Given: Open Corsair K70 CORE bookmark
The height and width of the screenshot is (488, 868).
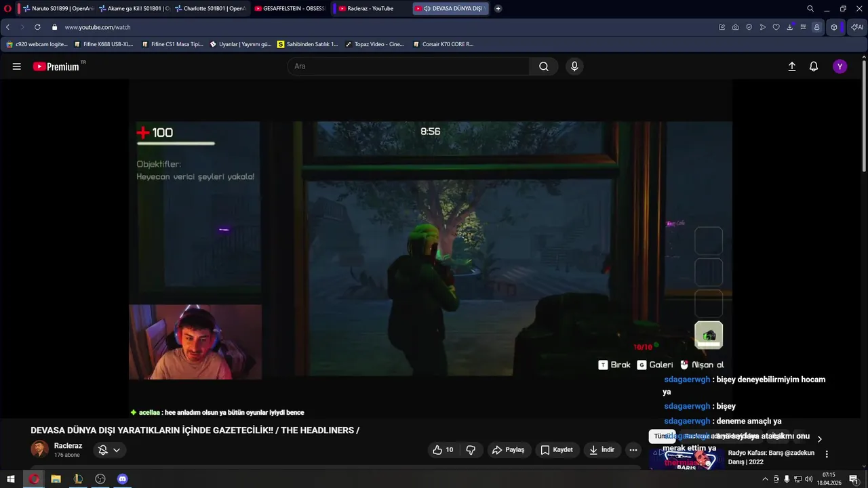Looking at the screenshot, I should (443, 44).
